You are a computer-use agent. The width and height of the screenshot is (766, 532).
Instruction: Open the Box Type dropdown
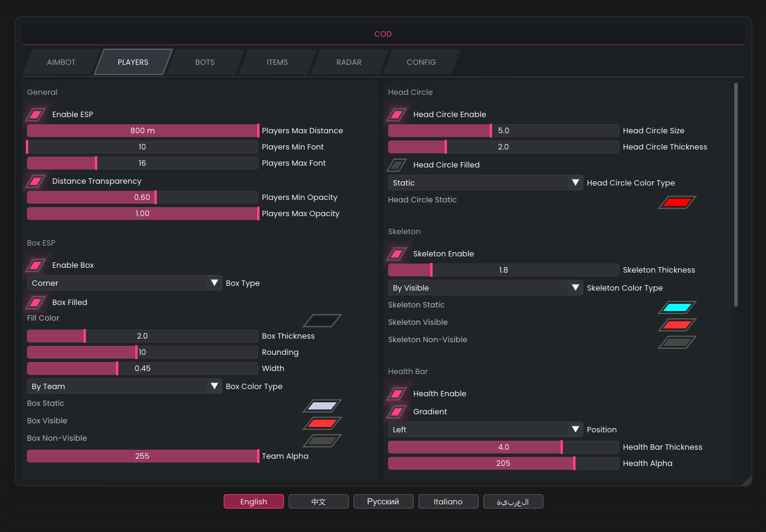click(124, 283)
